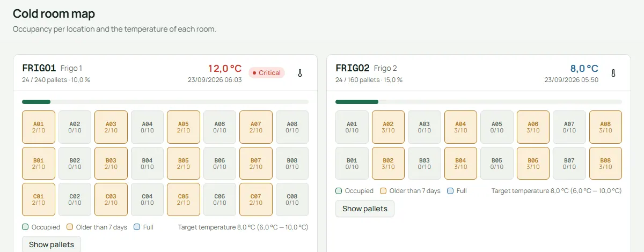Viewport: 644px width, 252px height.
Task: Select location A02 in FRIGO1
Action: 75,127
